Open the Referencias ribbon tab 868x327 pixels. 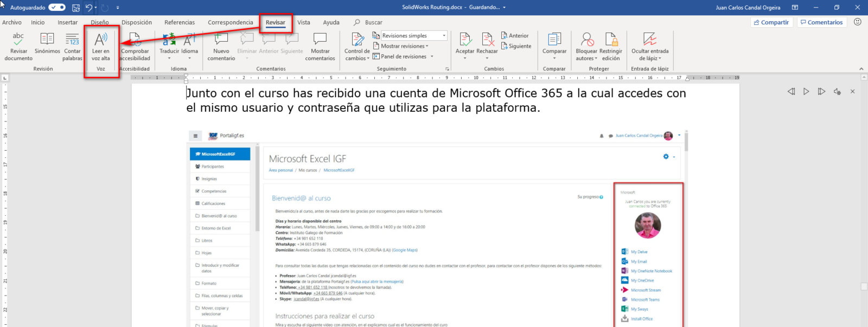[180, 22]
